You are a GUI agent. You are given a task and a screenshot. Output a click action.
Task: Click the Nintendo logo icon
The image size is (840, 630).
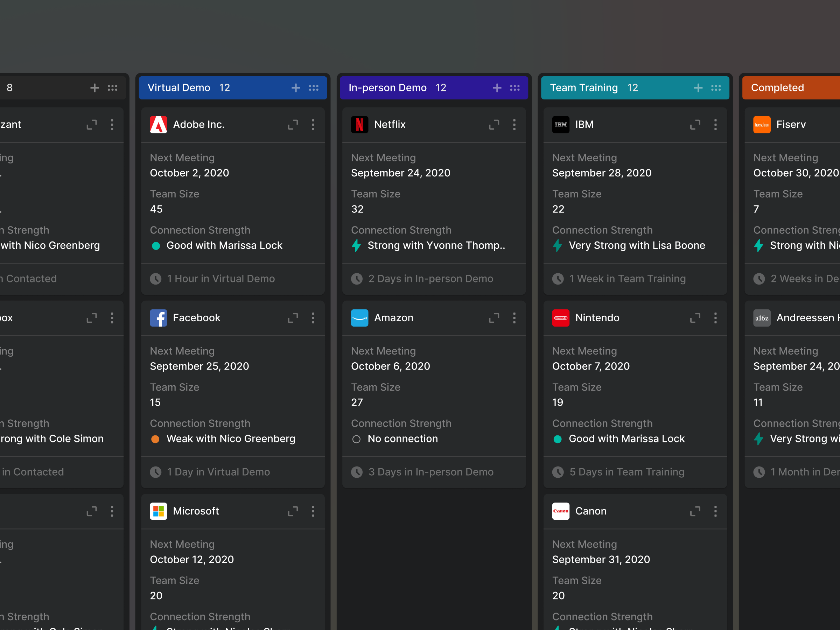561,318
